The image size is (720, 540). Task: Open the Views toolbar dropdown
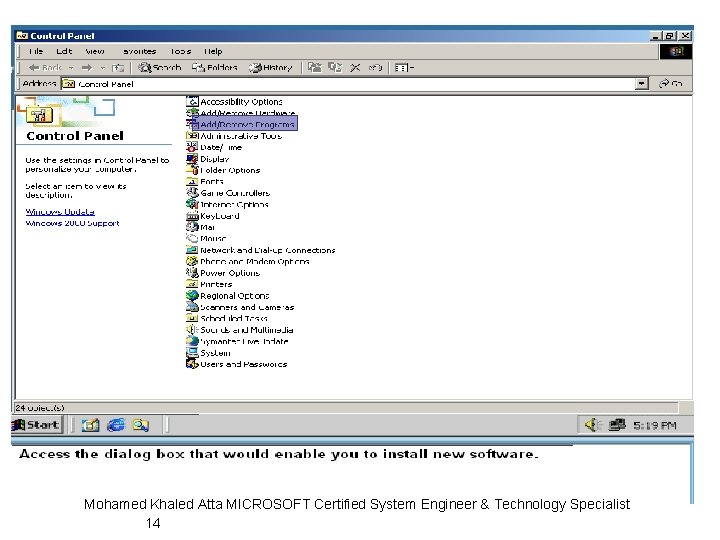point(404,68)
